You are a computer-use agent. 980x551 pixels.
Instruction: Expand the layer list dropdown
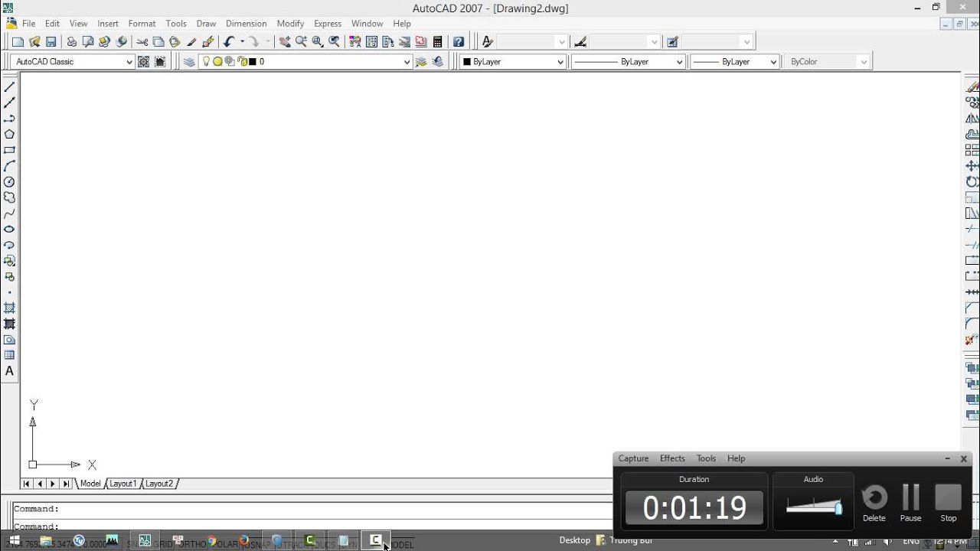407,62
